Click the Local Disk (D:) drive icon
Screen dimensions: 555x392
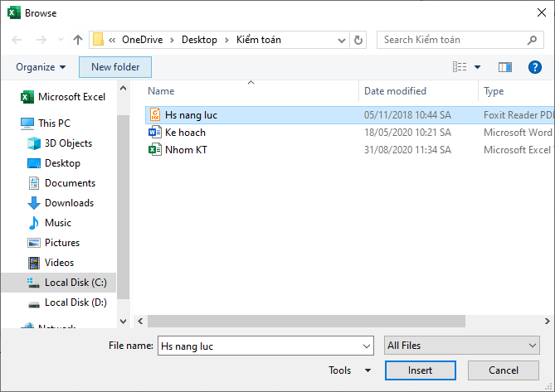(34, 303)
